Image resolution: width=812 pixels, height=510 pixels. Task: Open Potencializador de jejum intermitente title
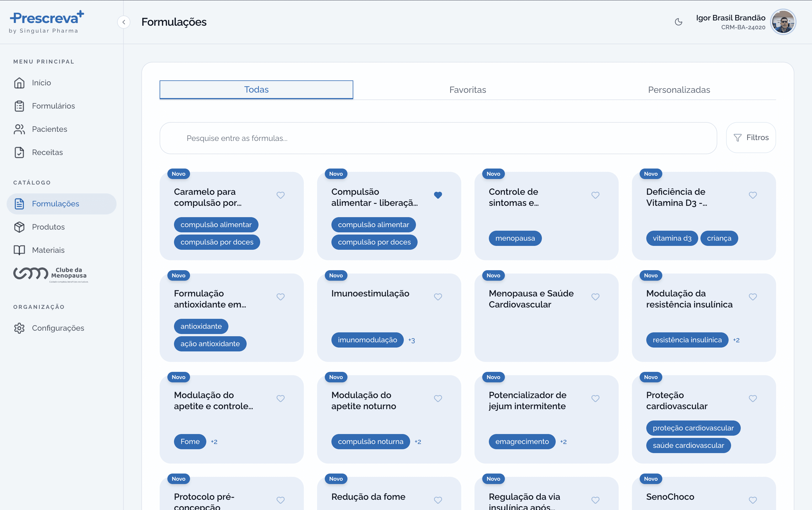pos(528,401)
